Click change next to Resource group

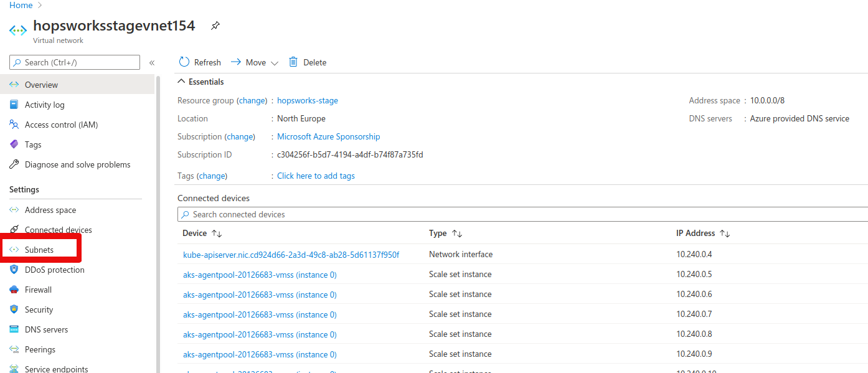tap(252, 100)
